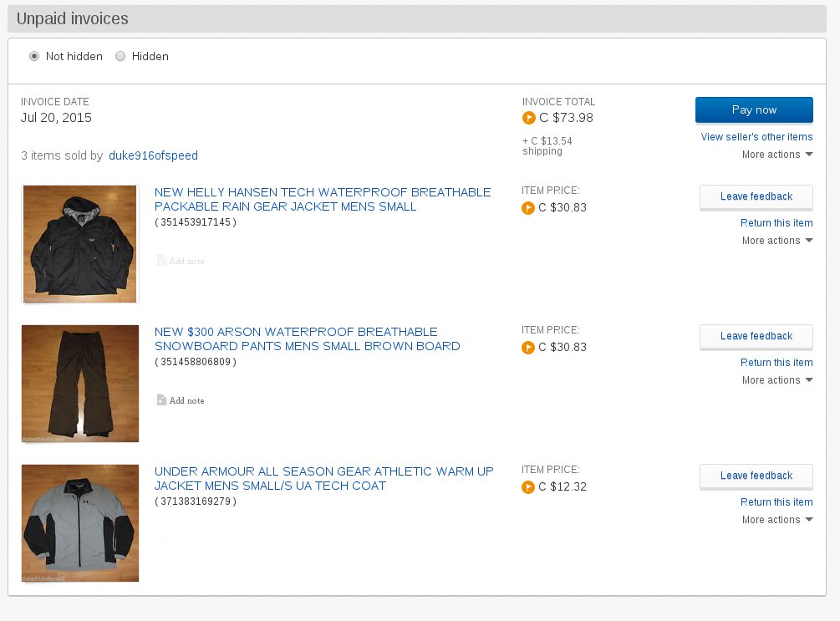
Task: Open Helly Hansen rain gear jacket listing
Action: [323, 199]
